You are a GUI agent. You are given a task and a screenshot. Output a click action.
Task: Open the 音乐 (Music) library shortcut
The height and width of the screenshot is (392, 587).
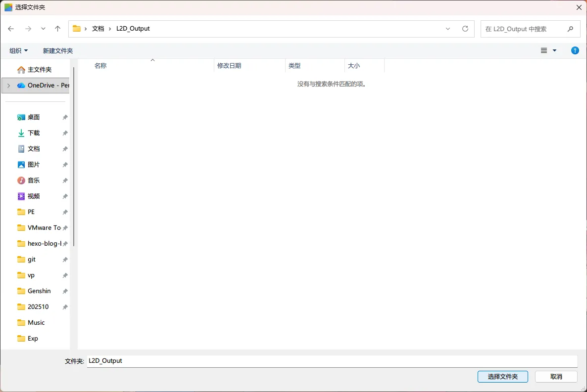34,180
